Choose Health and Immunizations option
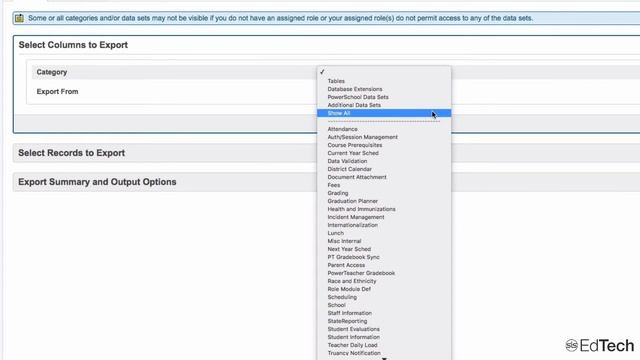Image resolution: width=640 pixels, height=360 pixels. 361,209
